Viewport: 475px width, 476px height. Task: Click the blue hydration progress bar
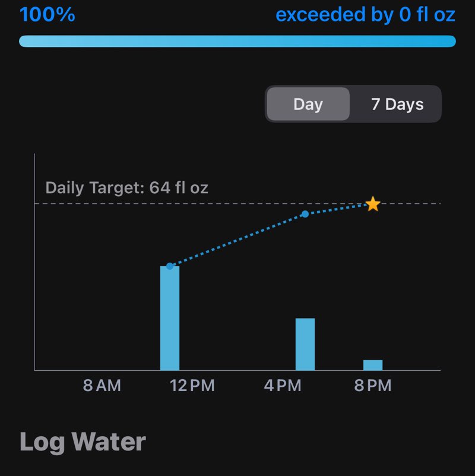237,41
